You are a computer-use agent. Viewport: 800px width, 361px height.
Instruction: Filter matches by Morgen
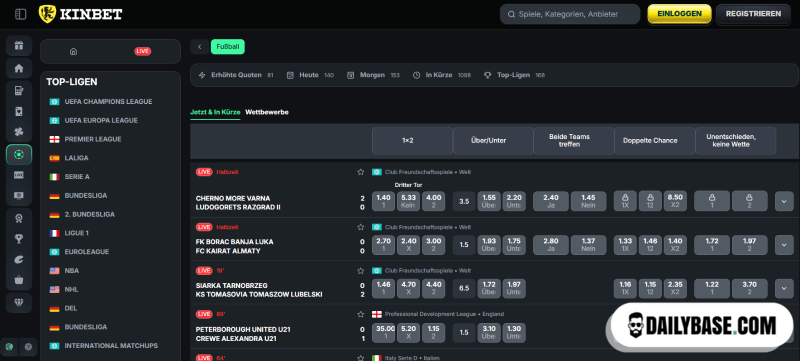[373, 75]
